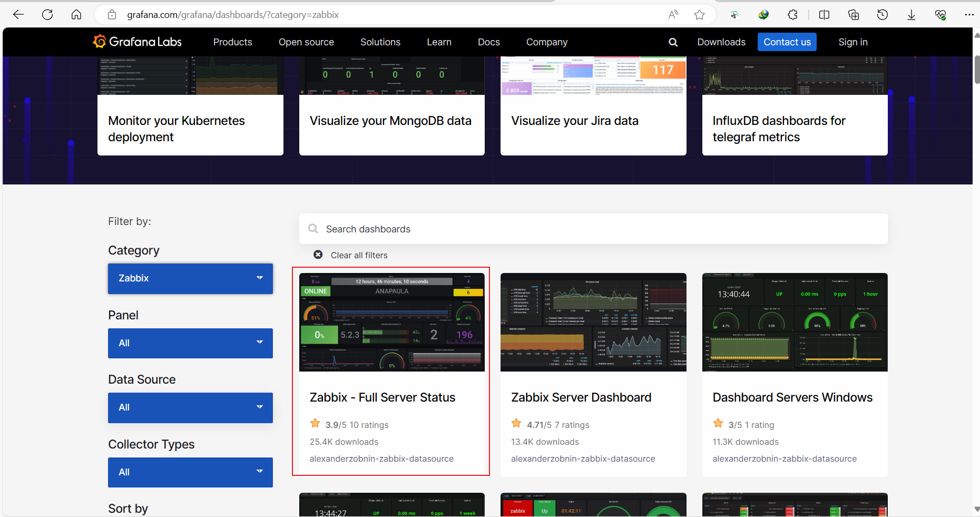Open Monitor your Kubernetes deployment card
980x517 pixels.
coord(190,106)
